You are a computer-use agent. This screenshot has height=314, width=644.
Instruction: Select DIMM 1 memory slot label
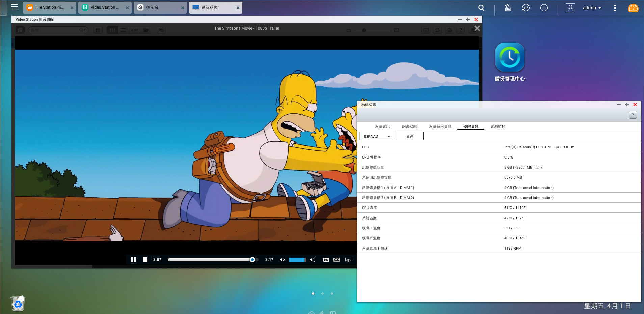click(388, 188)
